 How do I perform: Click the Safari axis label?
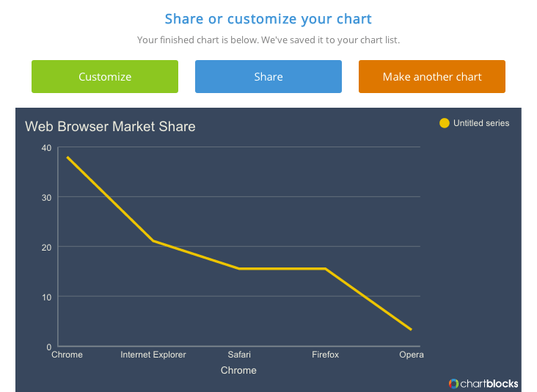tap(239, 355)
